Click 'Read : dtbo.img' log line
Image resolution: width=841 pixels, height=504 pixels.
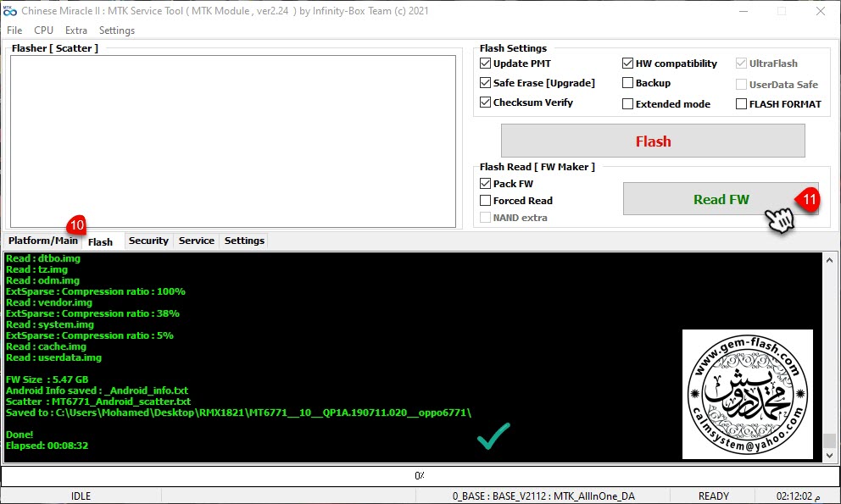click(43, 258)
